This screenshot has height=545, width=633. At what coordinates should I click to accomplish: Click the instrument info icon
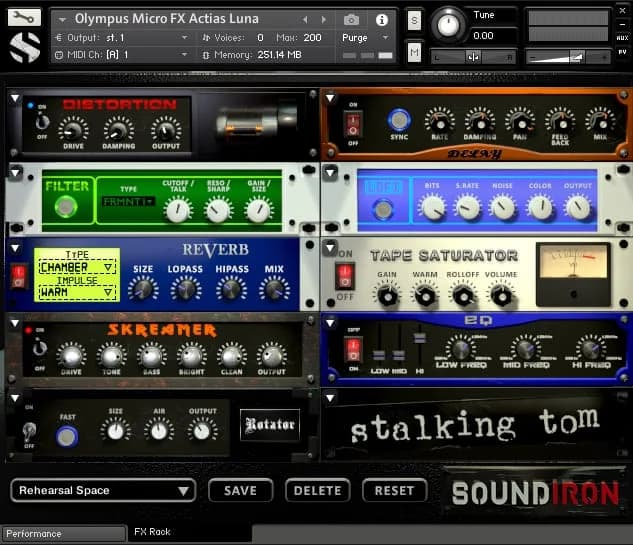[x=381, y=19]
